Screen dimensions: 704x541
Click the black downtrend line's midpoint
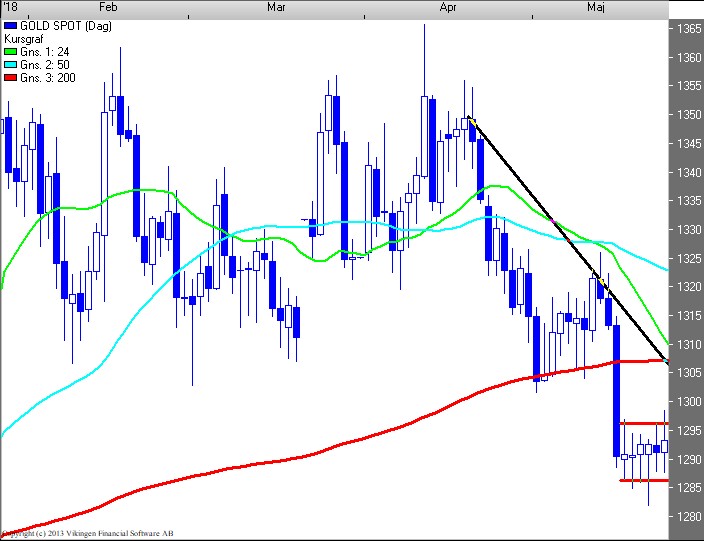(x=567, y=239)
